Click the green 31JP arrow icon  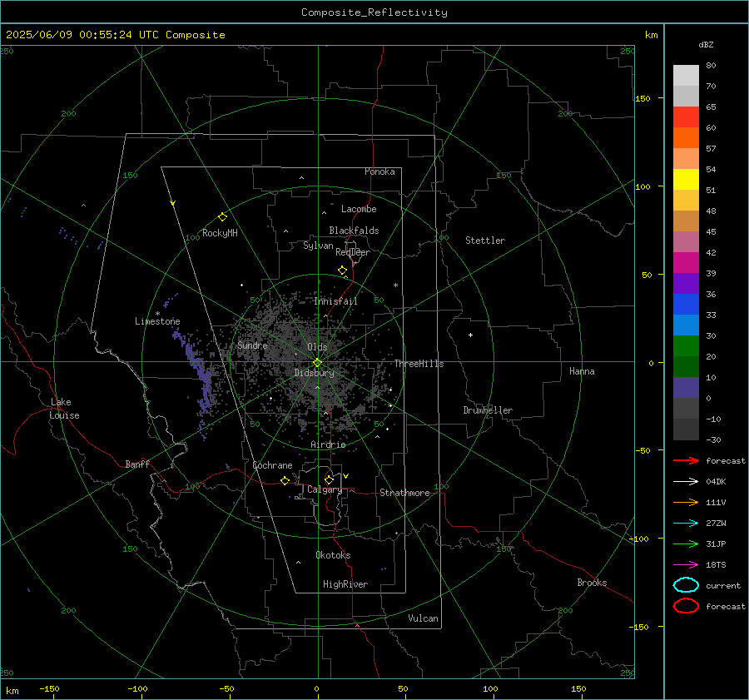point(686,544)
